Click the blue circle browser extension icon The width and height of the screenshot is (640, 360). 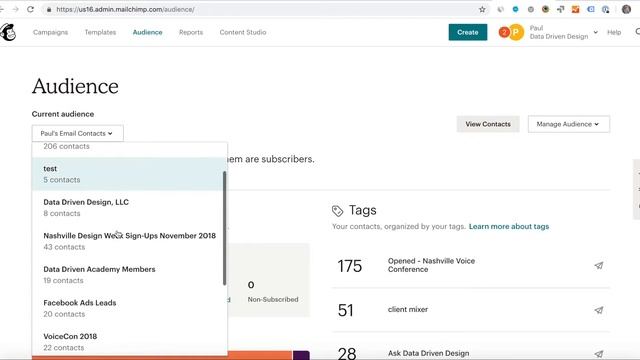coord(516,9)
